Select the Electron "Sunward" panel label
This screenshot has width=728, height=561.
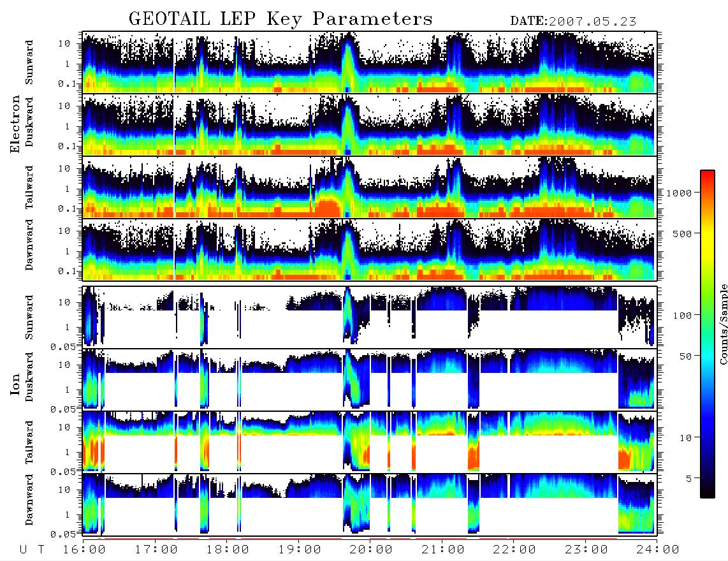29,62
